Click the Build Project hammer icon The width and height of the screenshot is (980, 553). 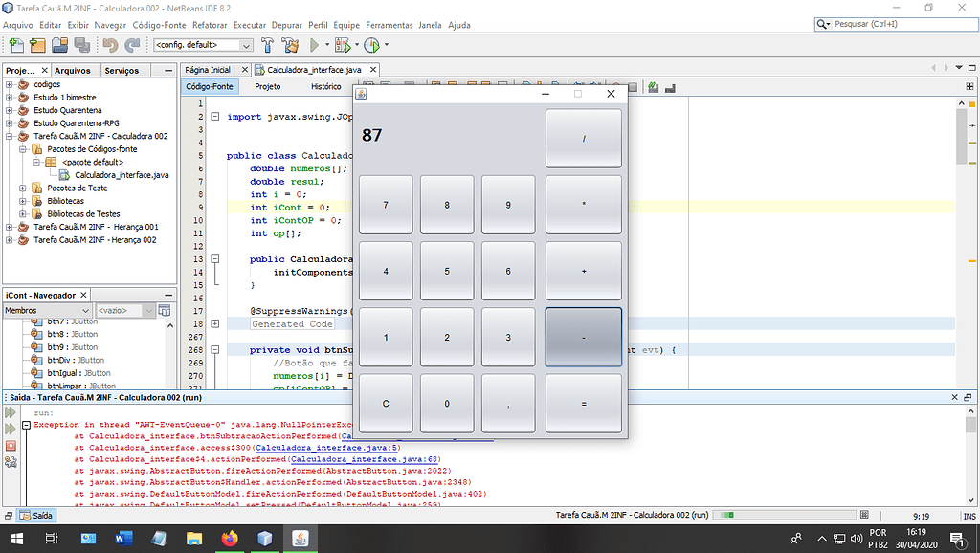pos(267,45)
